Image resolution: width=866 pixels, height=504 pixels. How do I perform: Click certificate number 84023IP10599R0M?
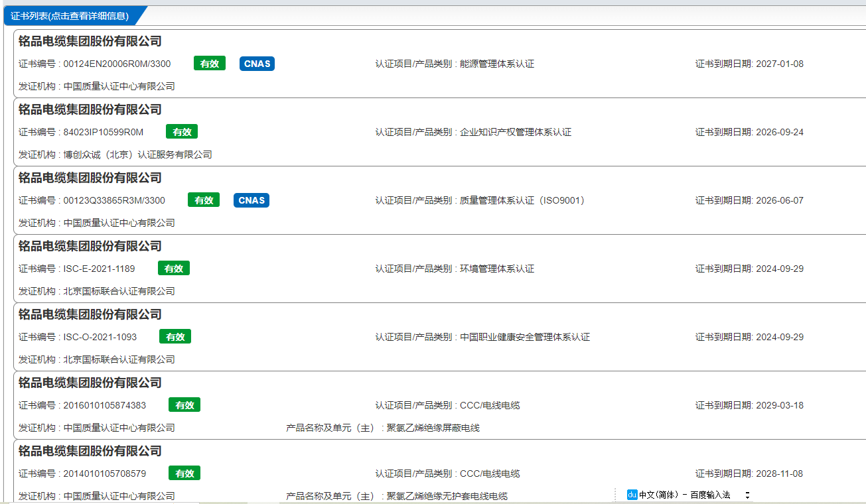[103, 133]
